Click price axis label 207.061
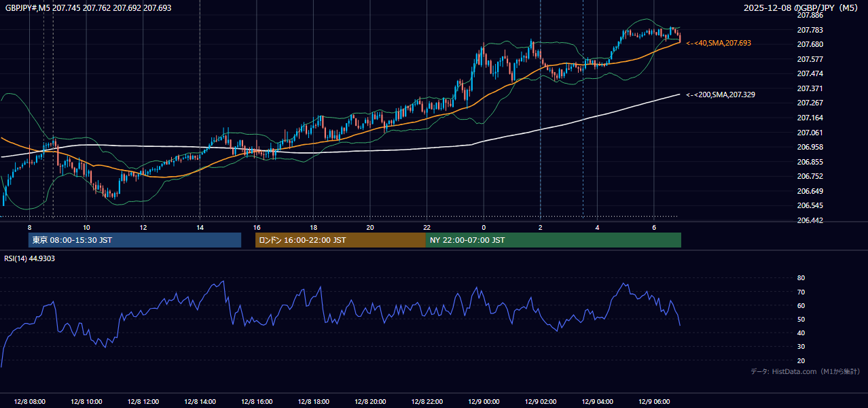868x408 pixels. point(810,133)
